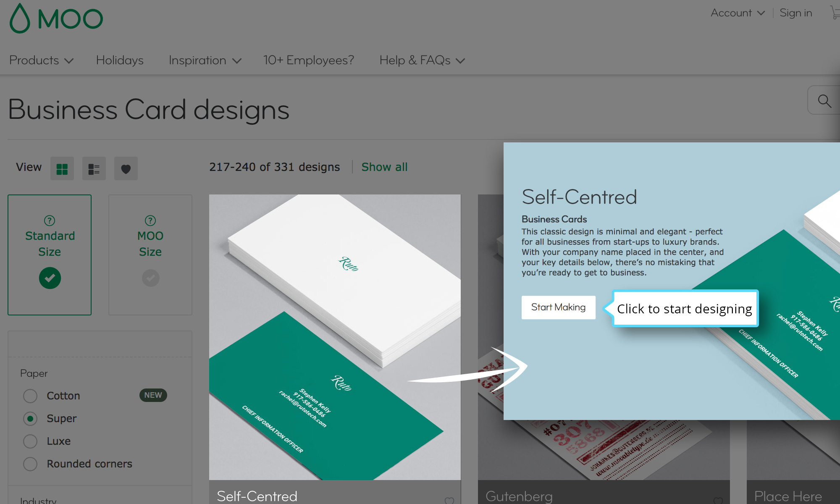840x504 pixels.
Task: Expand the Help & FAQs menu
Action: [422, 60]
